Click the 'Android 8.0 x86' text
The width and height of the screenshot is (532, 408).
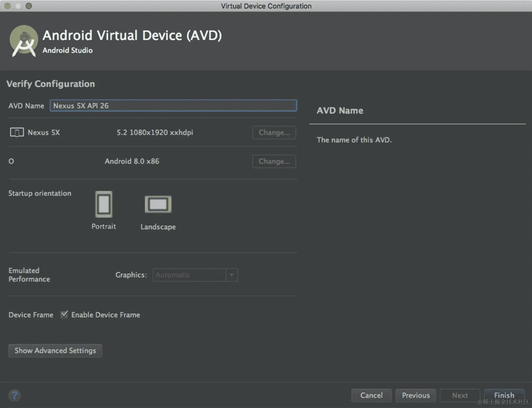pyautogui.click(x=132, y=161)
